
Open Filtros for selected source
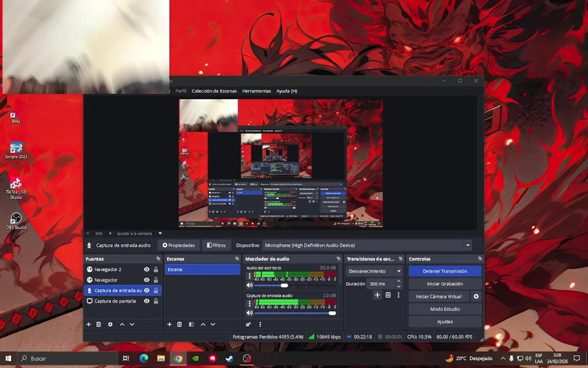coord(216,245)
